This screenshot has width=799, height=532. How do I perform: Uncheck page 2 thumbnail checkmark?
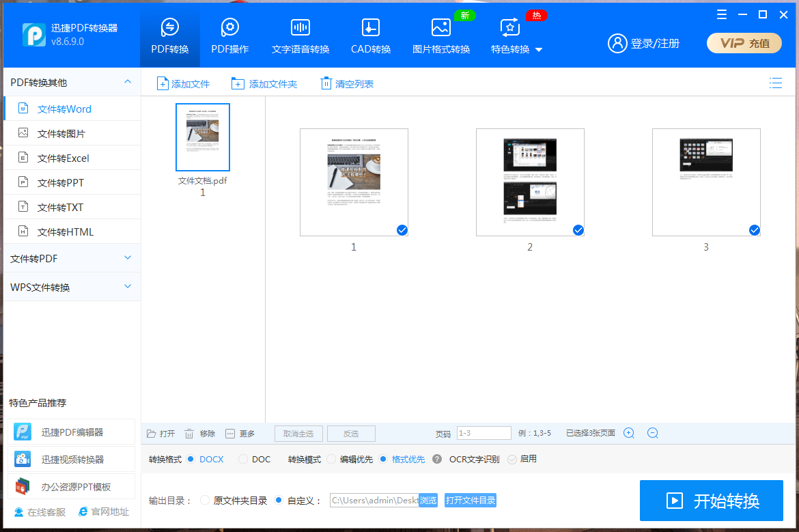(x=578, y=230)
